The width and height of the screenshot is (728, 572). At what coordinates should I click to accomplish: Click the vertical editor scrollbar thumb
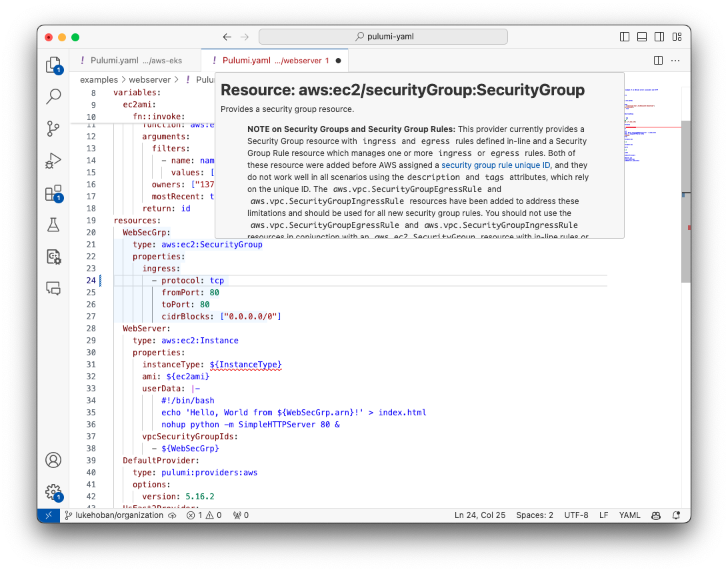pyautogui.click(x=686, y=201)
